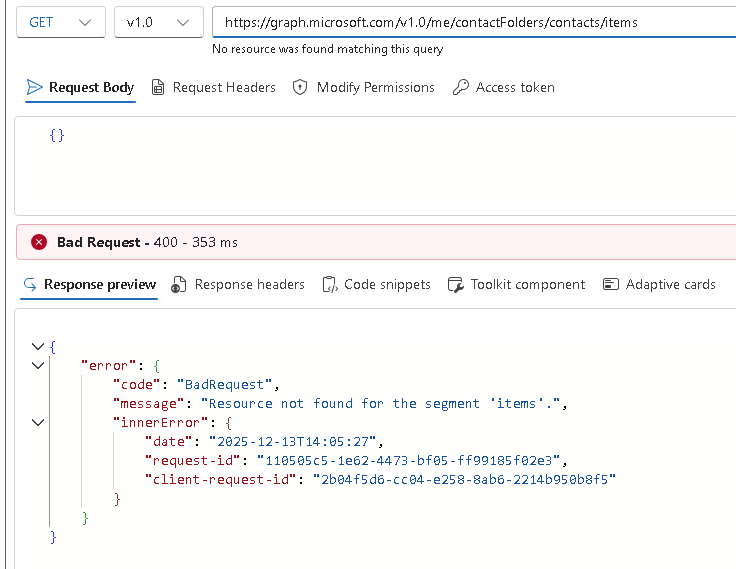This screenshot has width=736, height=569.
Task: Open the Code snippets tab
Action: pyautogui.click(x=376, y=284)
